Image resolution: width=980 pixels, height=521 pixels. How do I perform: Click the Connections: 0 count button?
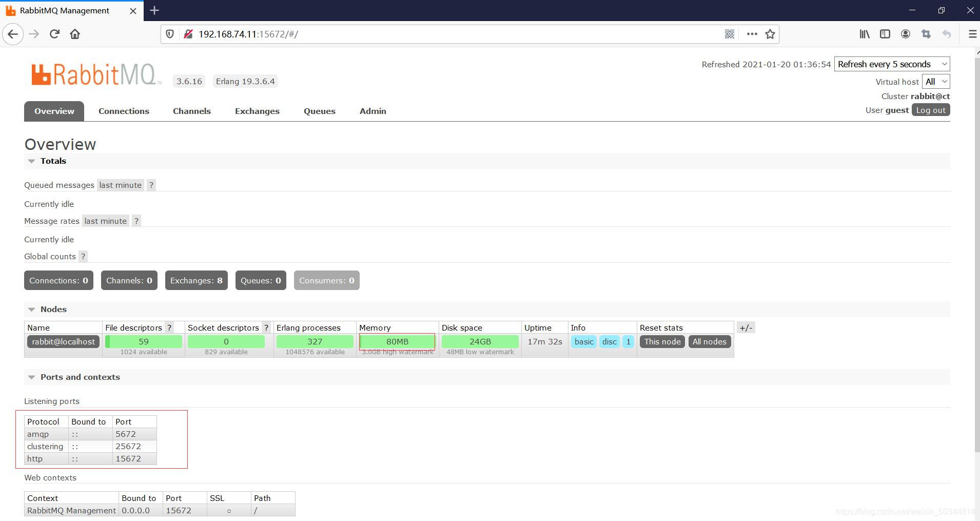click(x=58, y=281)
